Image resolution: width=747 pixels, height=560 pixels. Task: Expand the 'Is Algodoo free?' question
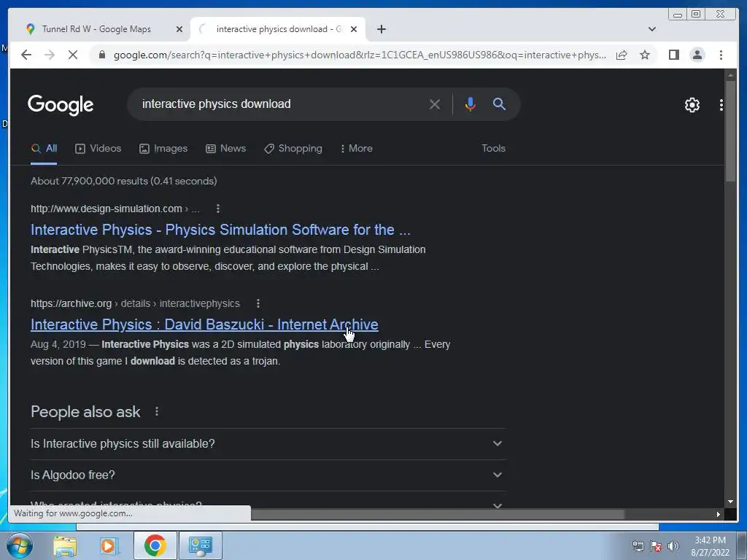coord(268,475)
